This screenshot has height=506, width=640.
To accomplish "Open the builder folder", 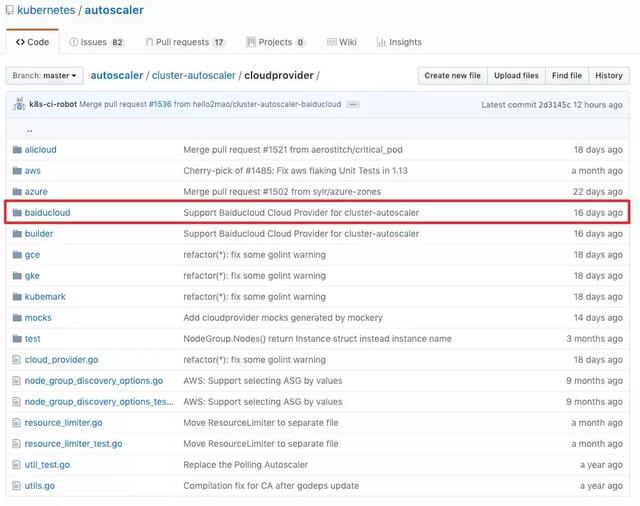I will (39, 234).
